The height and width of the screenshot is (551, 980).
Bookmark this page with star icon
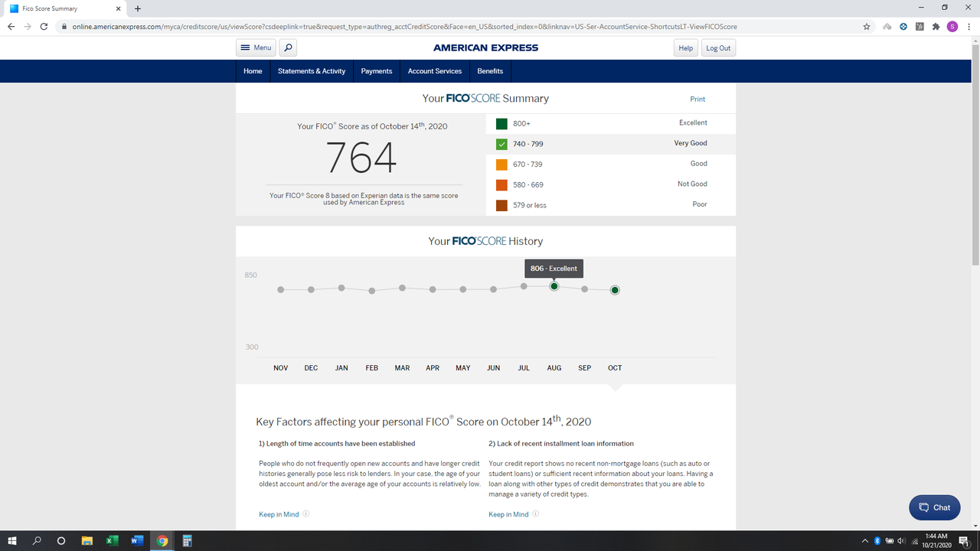pos(866,26)
